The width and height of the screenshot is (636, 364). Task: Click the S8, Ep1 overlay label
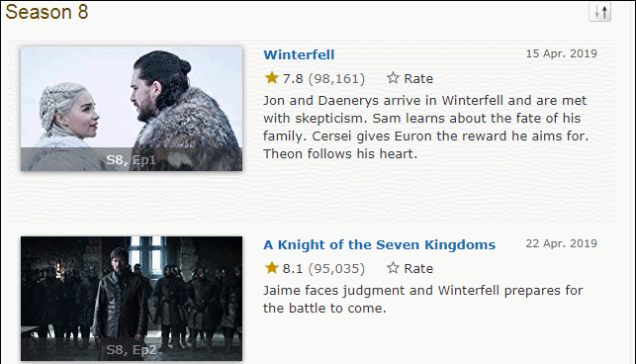click(131, 160)
